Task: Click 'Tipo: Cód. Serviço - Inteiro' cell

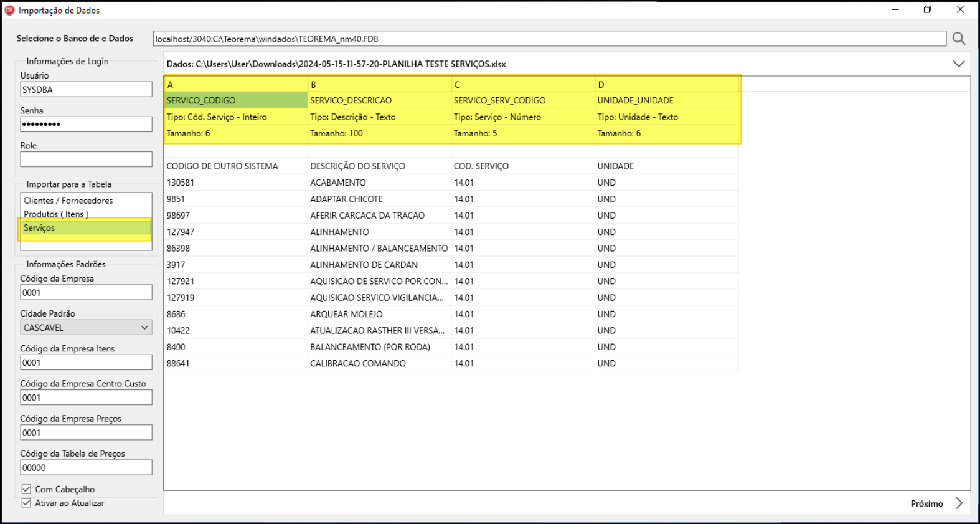Action: [x=236, y=117]
